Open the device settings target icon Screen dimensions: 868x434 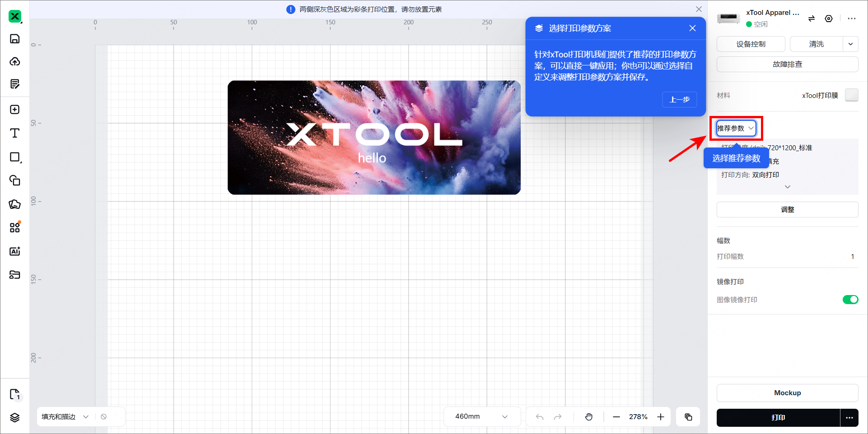point(829,18)
